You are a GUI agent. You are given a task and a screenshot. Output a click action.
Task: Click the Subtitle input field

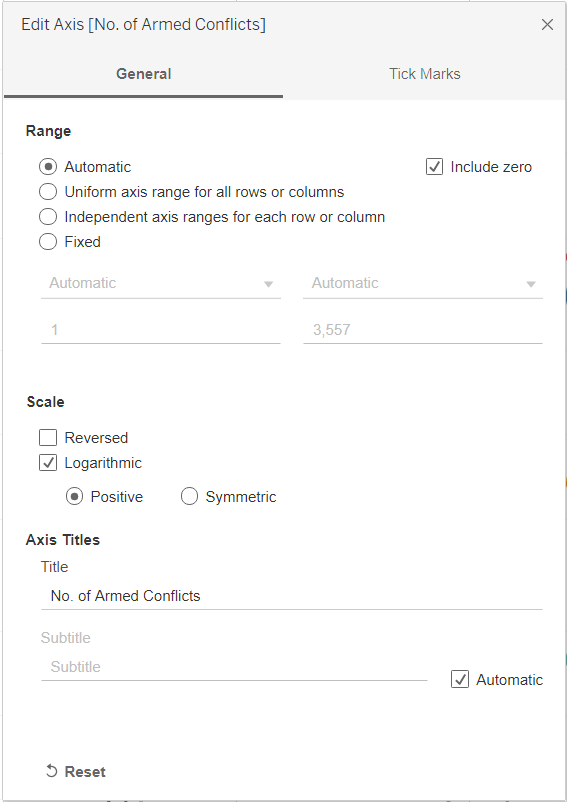click(x=234, y=667)
